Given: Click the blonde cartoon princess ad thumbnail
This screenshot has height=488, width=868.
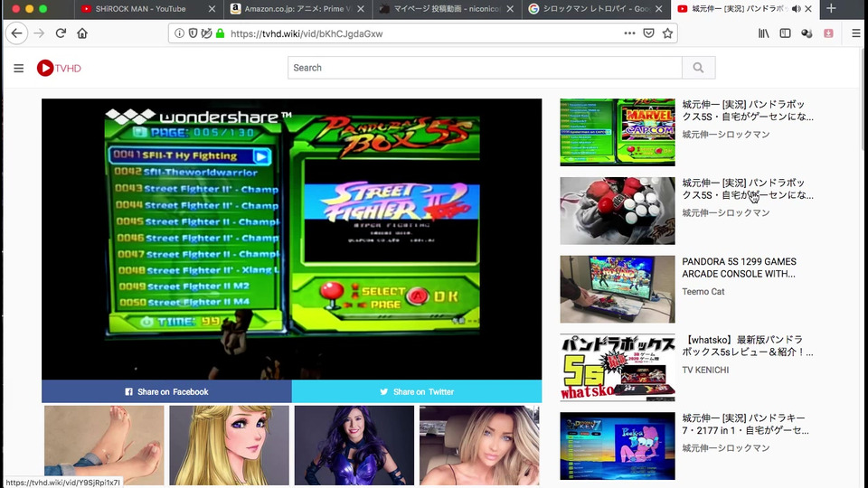Looking at the screenshot, I should [229, 446].
